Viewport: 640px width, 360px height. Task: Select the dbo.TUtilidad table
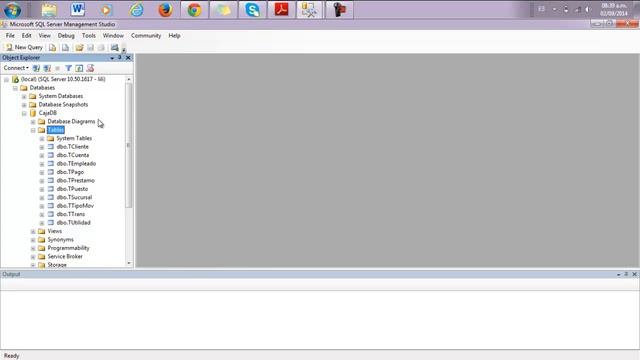pos(73,222)
